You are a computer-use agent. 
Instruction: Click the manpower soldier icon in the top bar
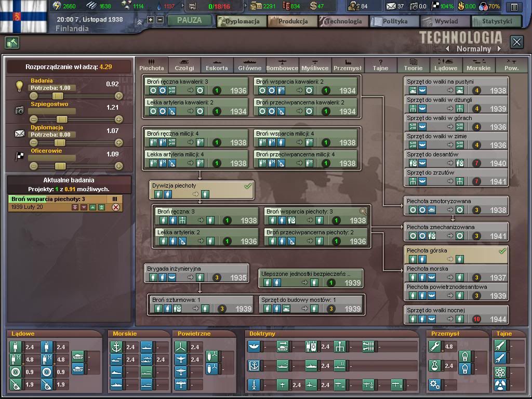pyautogui.click(x=354, y=6)
